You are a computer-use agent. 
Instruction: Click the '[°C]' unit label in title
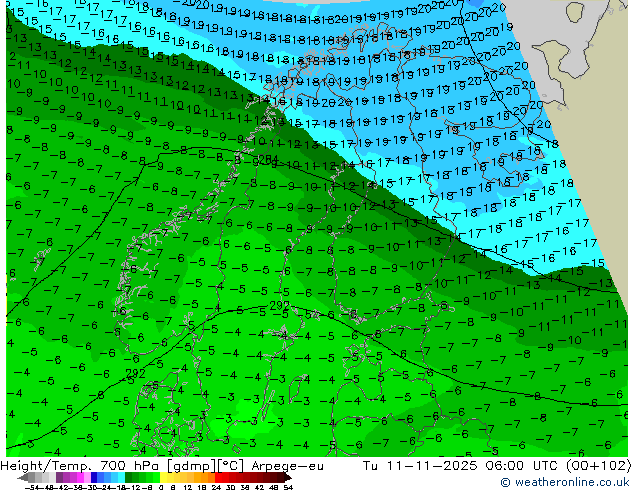point(231,466)
